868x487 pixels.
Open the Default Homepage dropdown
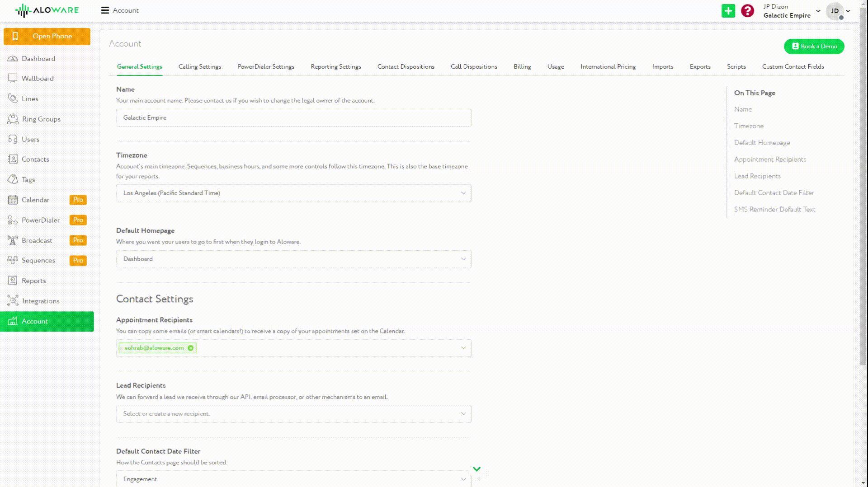(293, 259)
